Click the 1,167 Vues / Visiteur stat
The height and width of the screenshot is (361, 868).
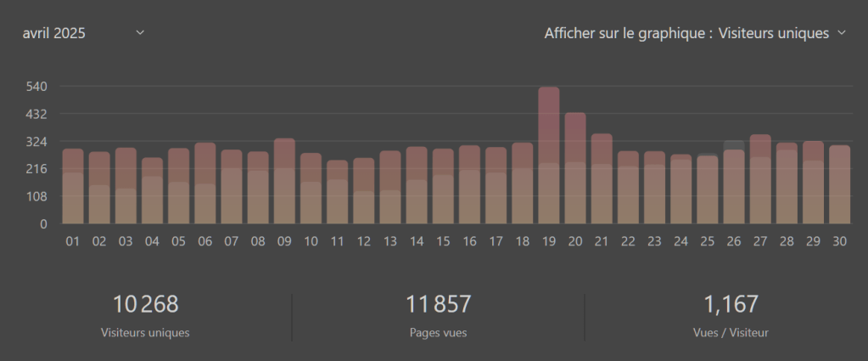[730, 313]
